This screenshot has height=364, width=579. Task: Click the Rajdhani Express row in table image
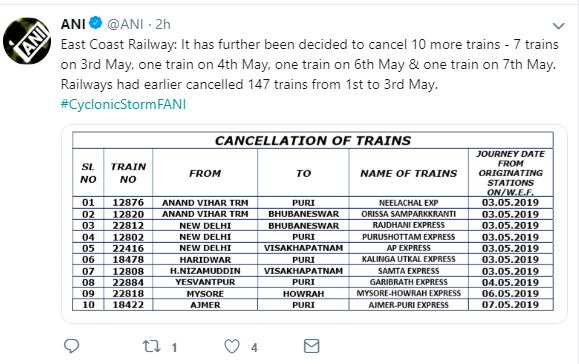tap(313, 225)
